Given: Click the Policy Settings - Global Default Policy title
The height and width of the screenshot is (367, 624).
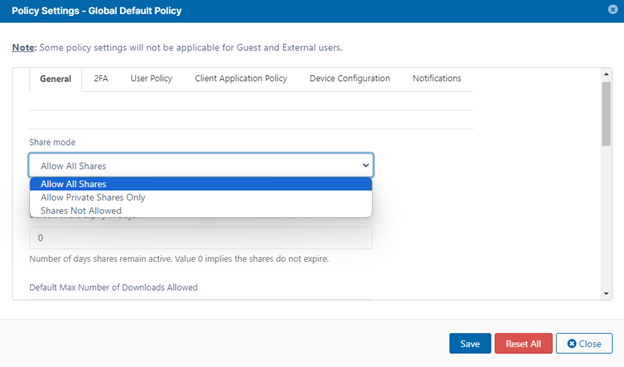Looking at the screenshot, I should pos(97,11).
